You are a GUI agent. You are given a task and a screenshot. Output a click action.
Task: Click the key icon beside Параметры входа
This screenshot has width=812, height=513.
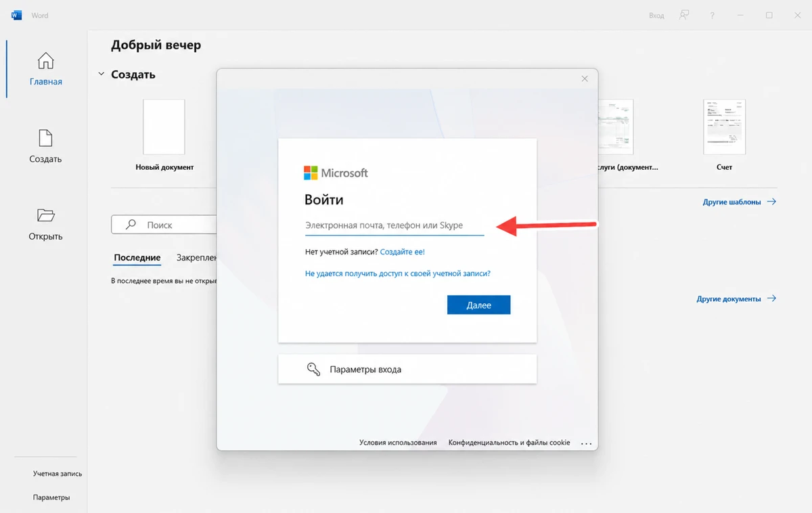(313, 370)
